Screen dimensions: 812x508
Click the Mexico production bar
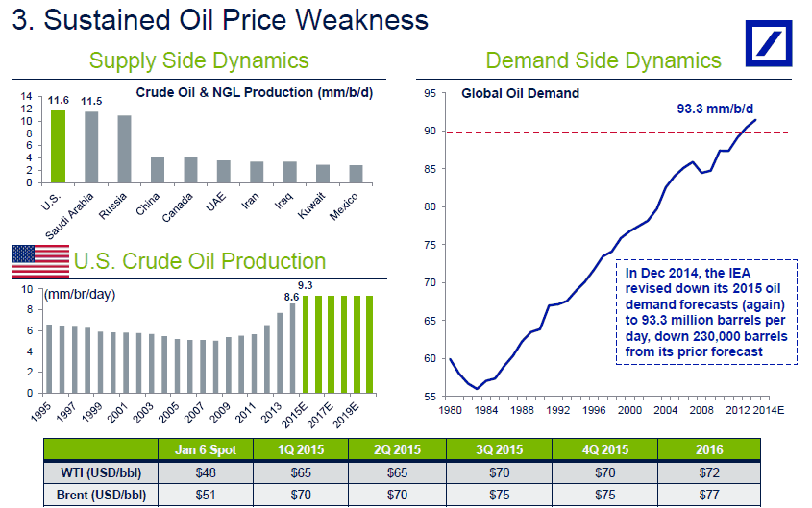pos(356,174)
